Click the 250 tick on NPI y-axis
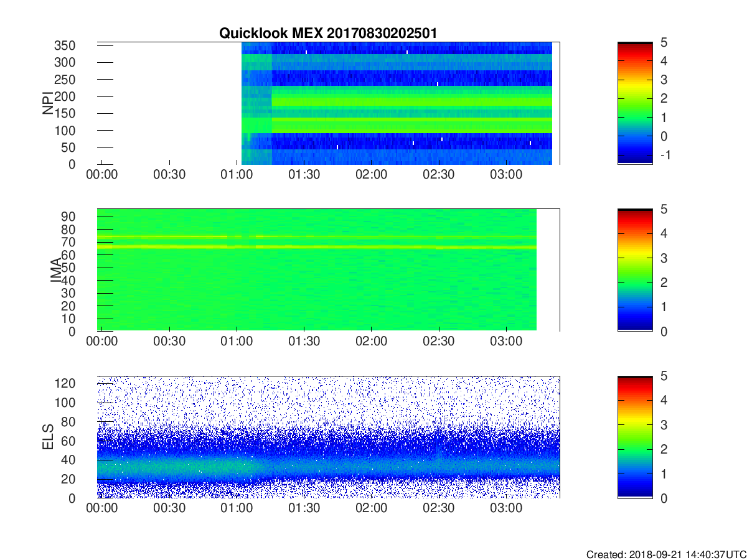 pos(64,79)
